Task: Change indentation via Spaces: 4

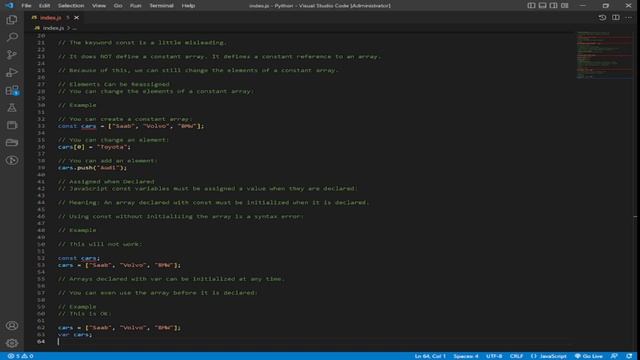Action: point(466,356)
